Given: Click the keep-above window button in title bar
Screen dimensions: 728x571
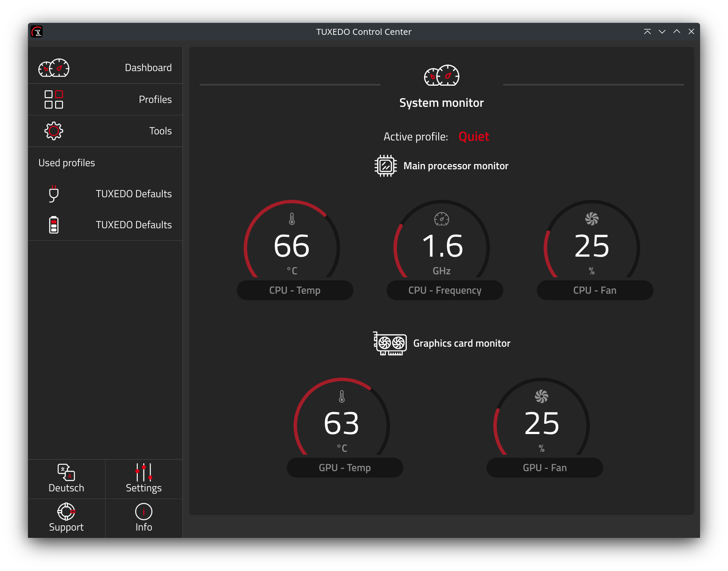Looking at the screenshot, I should pyautogui.click(x=647, y=31).
